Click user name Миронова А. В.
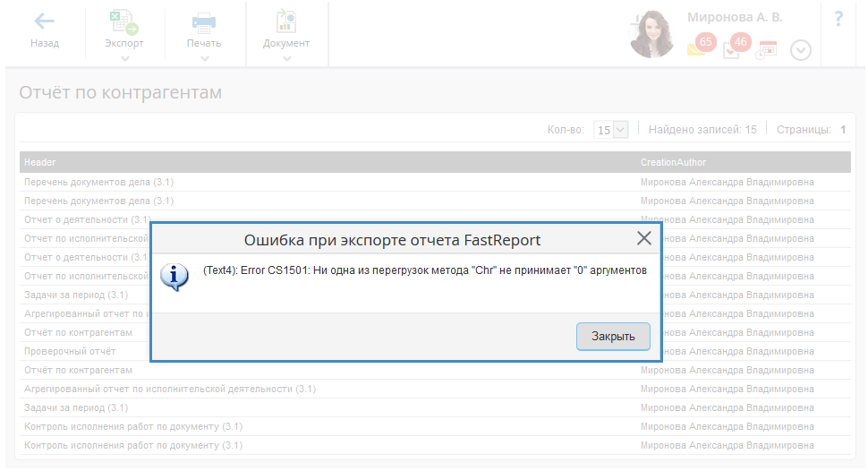 [735, 17]
